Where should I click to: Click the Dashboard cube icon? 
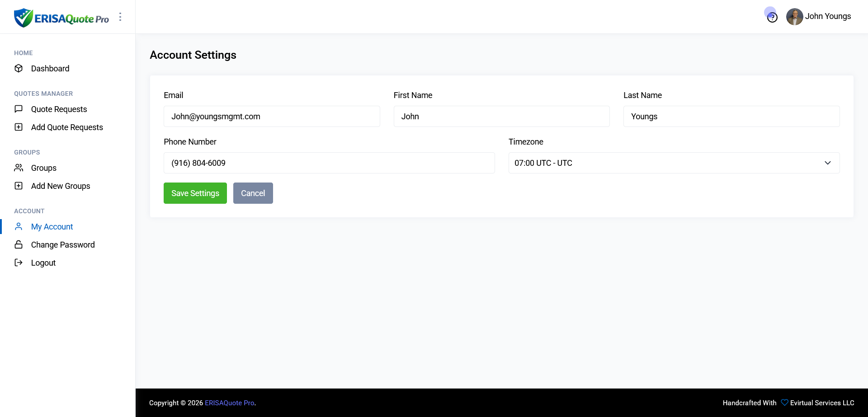[x=19, y=68]
